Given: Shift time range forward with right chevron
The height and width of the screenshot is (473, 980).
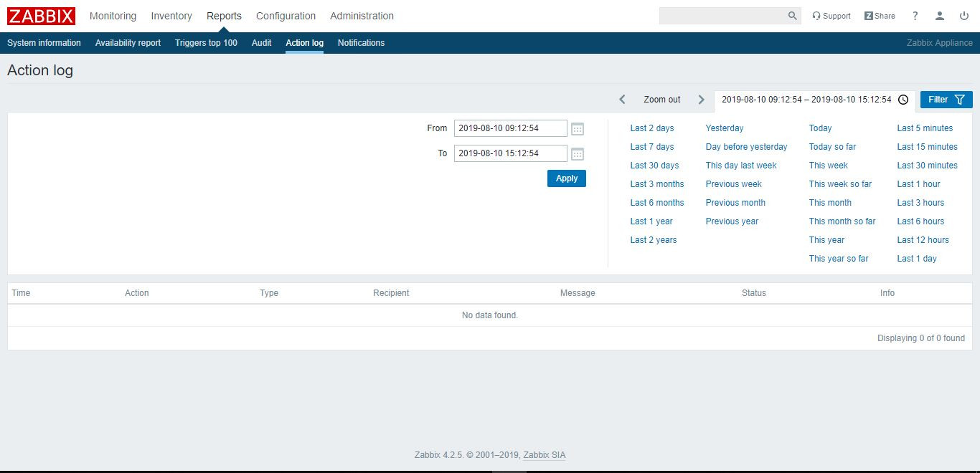Looking at the screenshot, I should pyautogui.click(x=701, y=100).
